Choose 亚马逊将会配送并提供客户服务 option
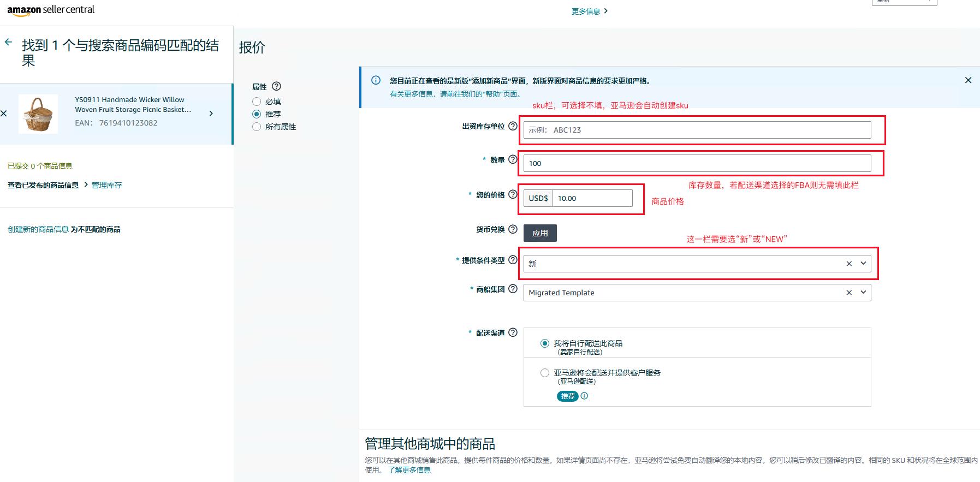Screen dimensions: 980x482 (544, 373)
